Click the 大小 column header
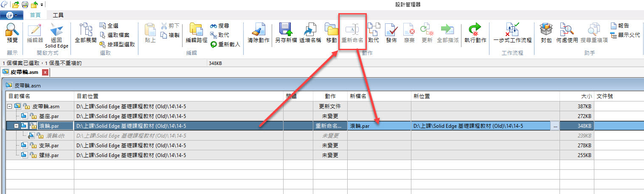The width and height of the screenshot is (644, 194). tap(577, 96)
